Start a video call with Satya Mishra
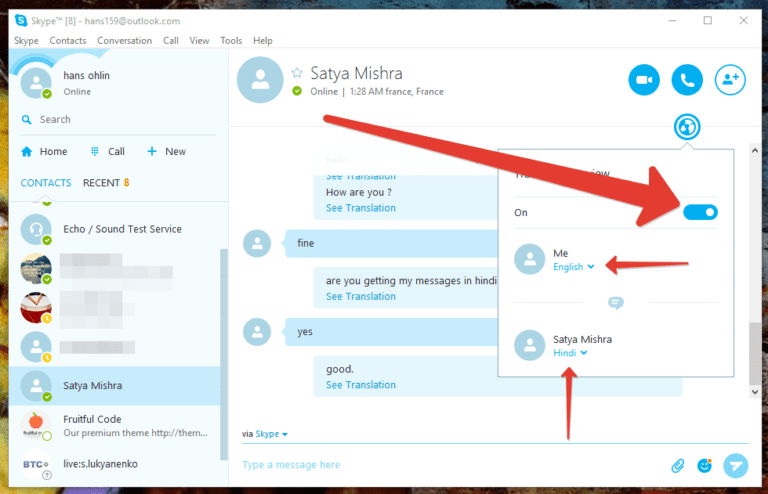The height and width of the screenshot is (494, 768). [644, 79]
